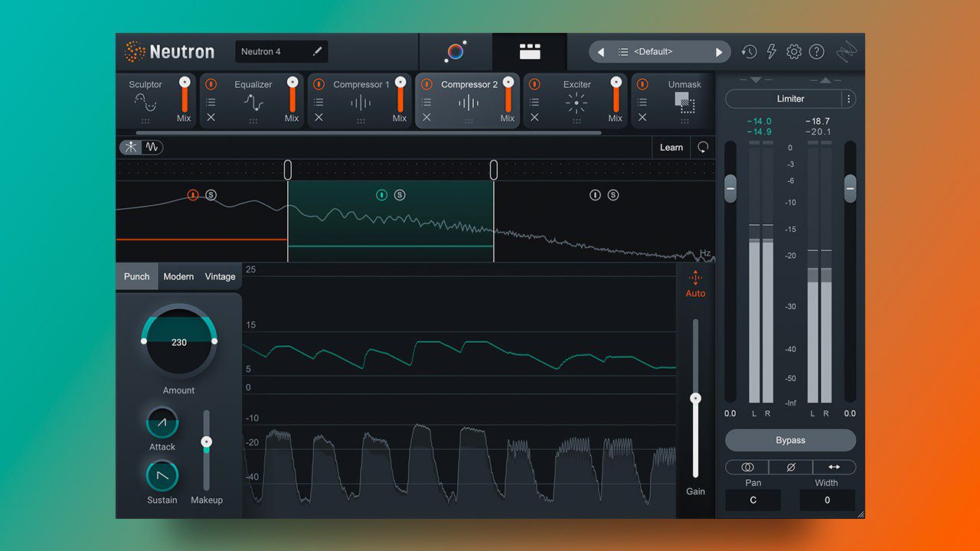Click the iZotope logo icon
980x551 pixels.
(847, 52)
